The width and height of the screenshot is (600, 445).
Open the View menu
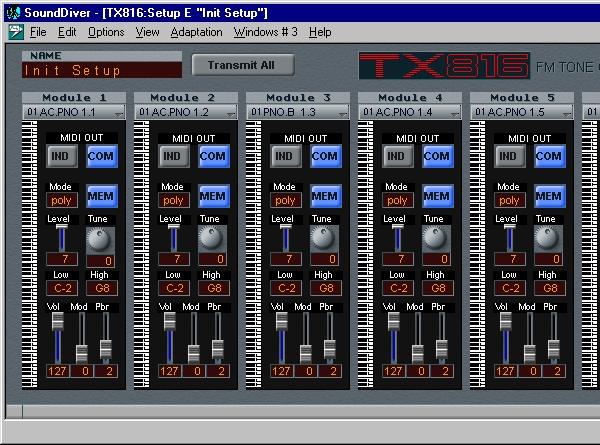[147, 32]
